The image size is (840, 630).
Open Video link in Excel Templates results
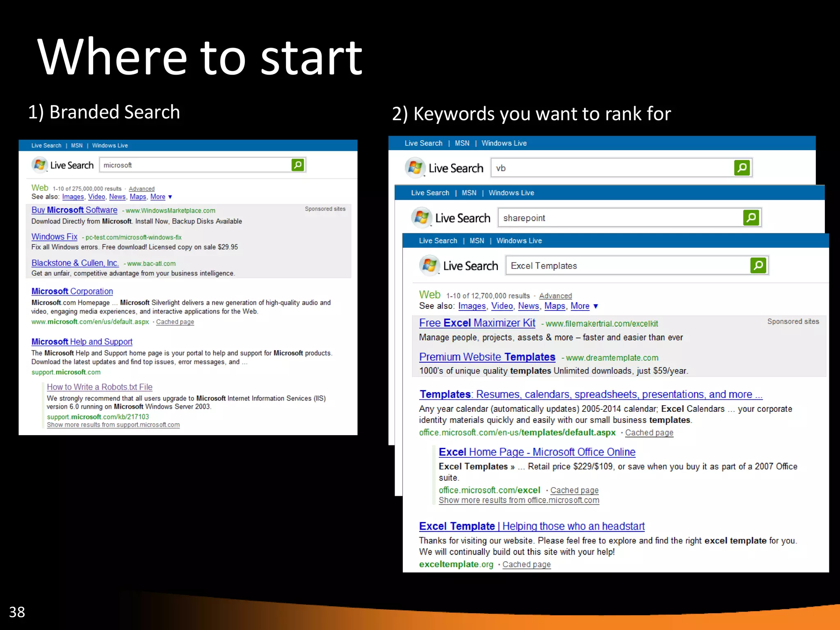click(x=502, y=306)
